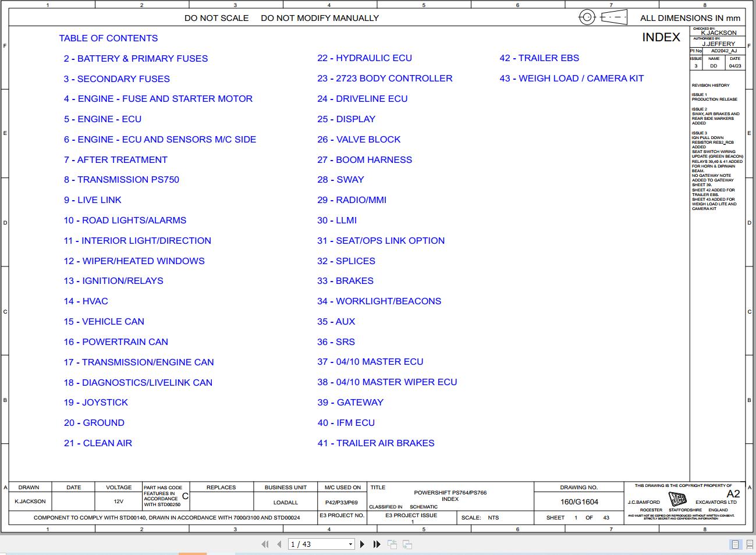Viewport: 756px width, 555px height.
Task: Open the 39 - GATEWAY sheet link
Action: point(350,402)
